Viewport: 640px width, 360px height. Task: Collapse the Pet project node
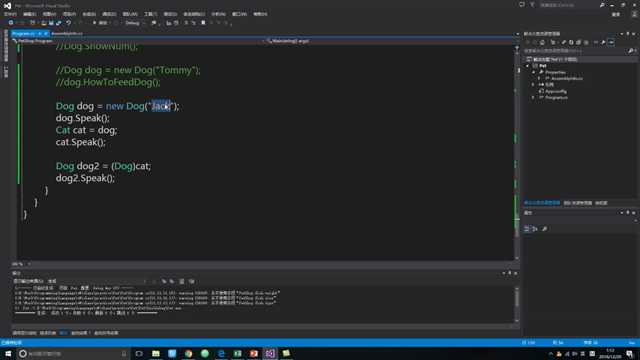tap(527, 66)
